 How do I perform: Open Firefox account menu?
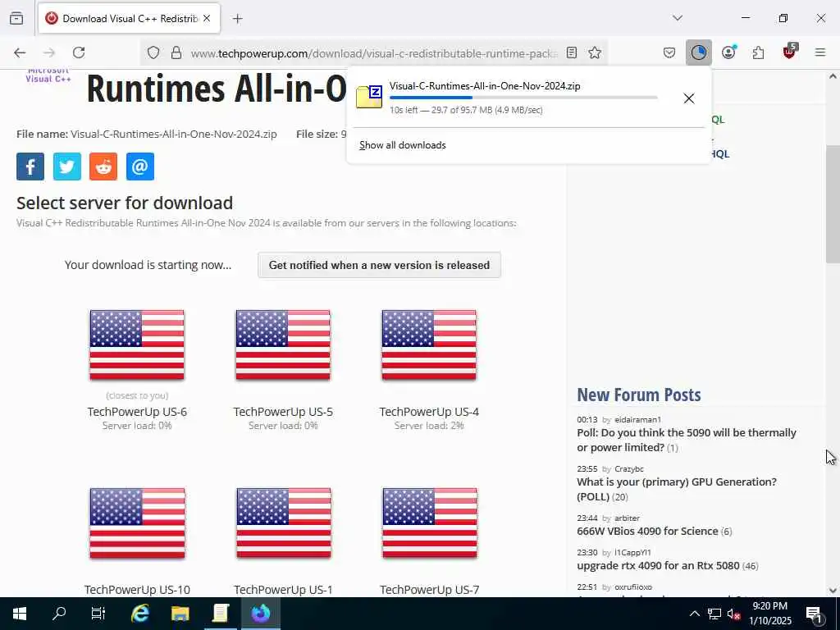pyautogui.click(x=728, y=52)
